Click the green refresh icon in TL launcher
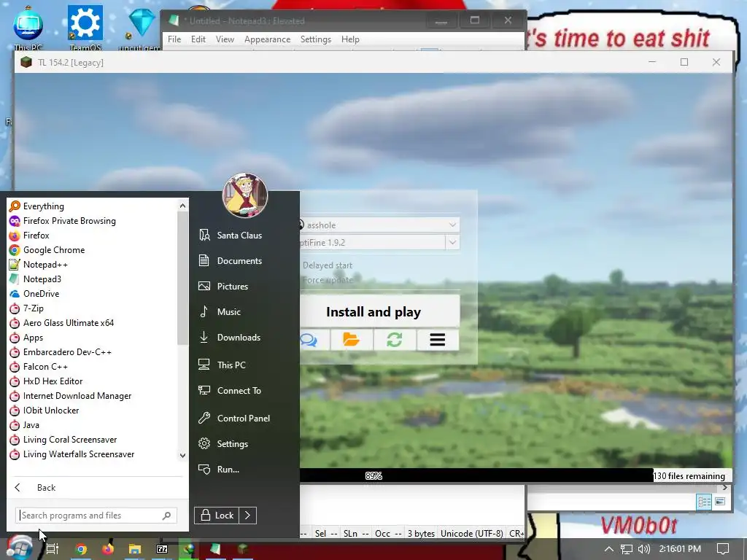Screen dimensions: 747x560 pyautogui.click(x=395, y=340)
